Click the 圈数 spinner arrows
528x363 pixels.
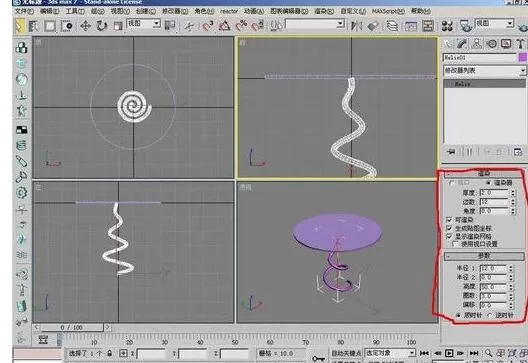point(511,296)
